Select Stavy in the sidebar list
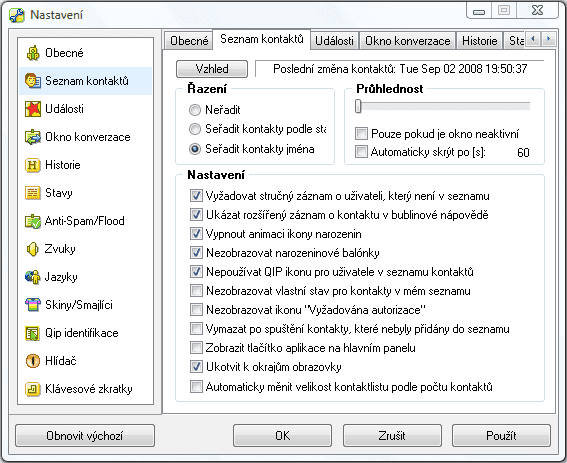The width and height of the screenshot is (567, 463). pyautogui.click(x=86, y=193)
